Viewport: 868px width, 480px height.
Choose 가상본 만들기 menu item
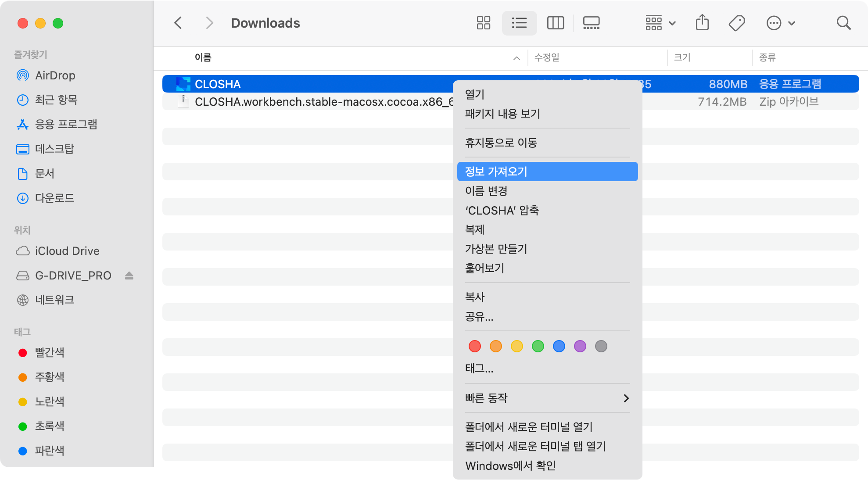point(547,249)
